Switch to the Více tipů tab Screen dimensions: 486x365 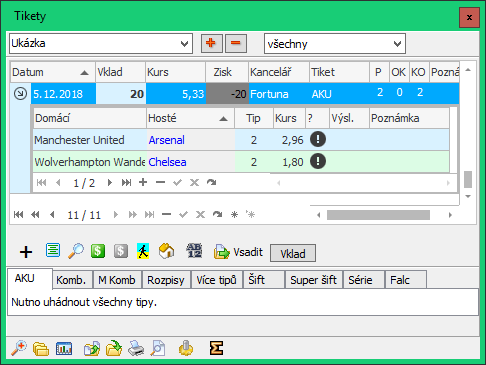tap(216, 280)
